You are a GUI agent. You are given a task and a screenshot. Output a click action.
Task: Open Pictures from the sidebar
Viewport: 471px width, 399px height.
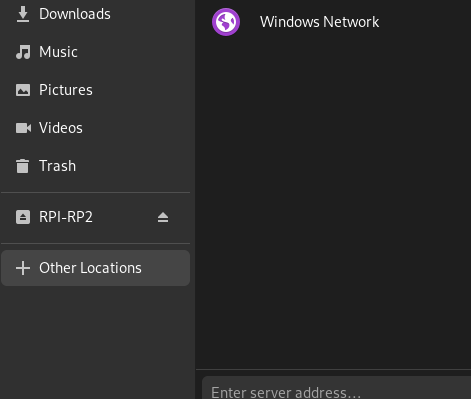(x=66, y=90)
